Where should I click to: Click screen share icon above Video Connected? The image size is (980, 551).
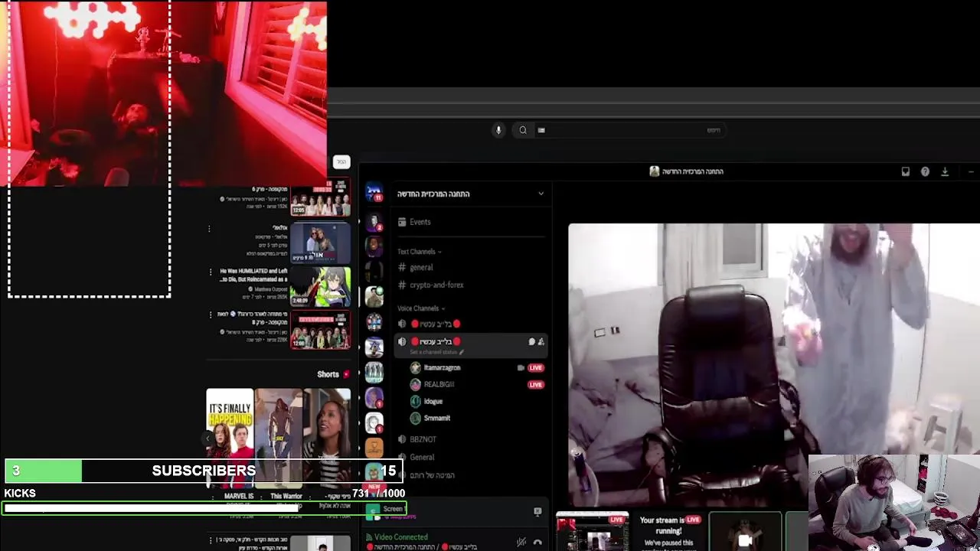[537, 511]
